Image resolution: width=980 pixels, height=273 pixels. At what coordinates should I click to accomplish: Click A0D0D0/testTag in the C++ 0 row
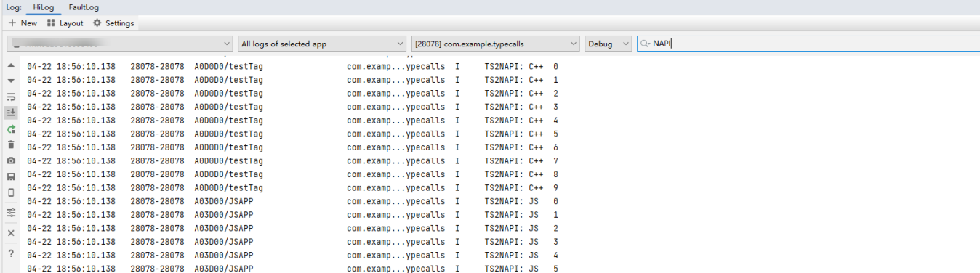point(228,66)
